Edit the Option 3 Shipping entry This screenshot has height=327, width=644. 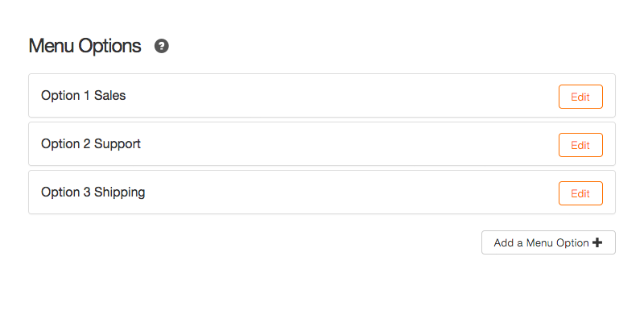coord(580,193)
